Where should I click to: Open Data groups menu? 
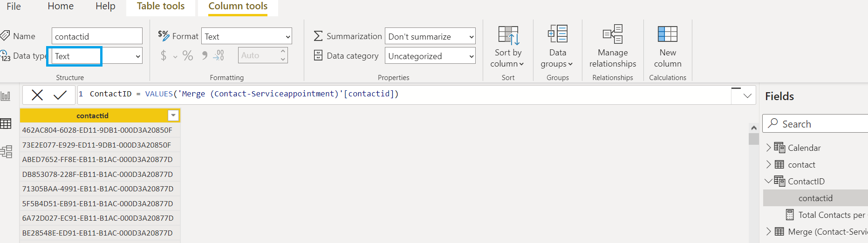click(557, 46)
